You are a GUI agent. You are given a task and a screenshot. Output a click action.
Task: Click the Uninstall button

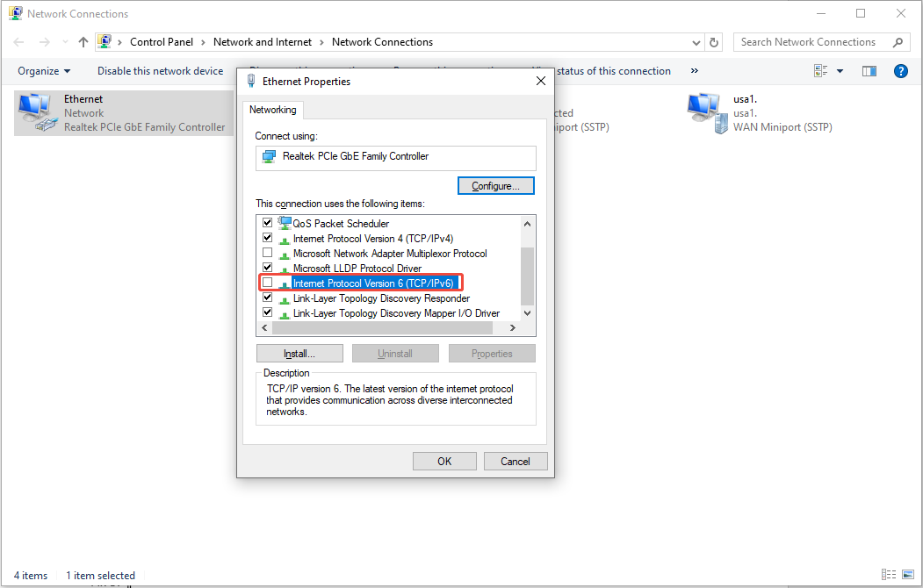coord(395,354)
